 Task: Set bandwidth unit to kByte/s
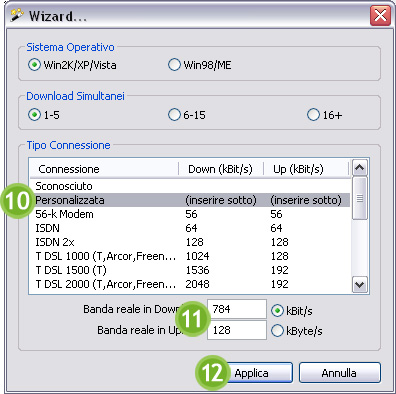(296, 331)
